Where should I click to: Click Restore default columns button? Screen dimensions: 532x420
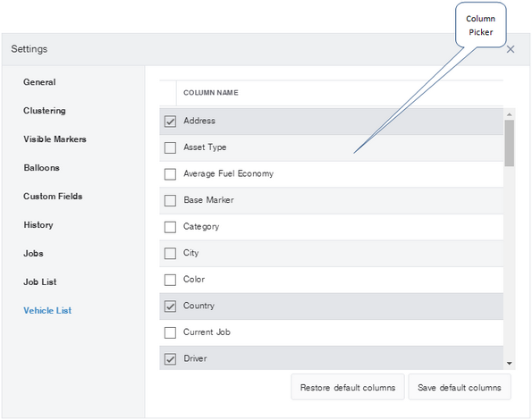(348, 388)
